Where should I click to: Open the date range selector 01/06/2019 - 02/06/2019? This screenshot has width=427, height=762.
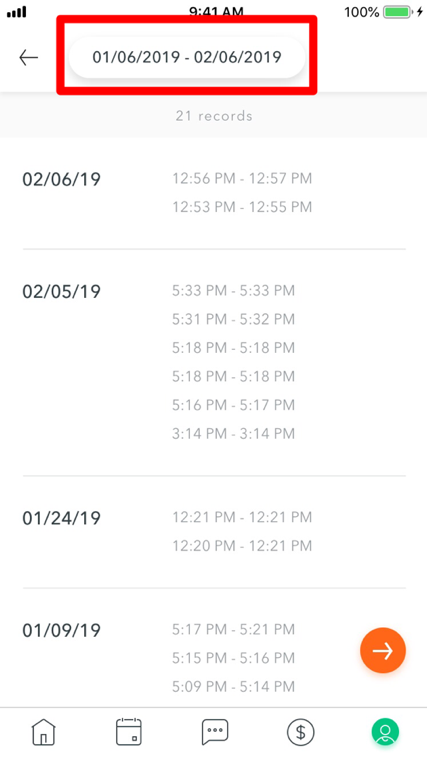coord(187,57)
